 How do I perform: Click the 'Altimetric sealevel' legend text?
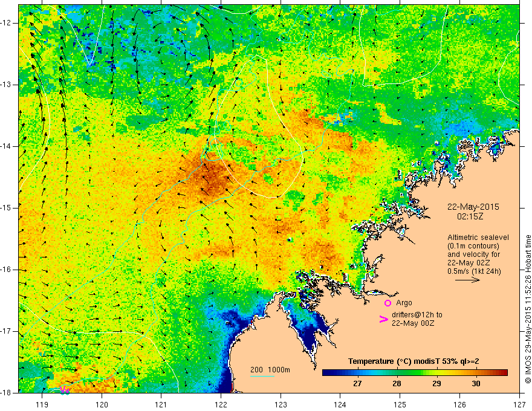(478, 238)
